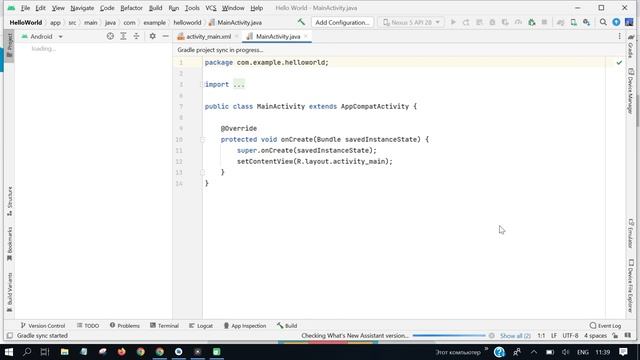Image resolution: width=640 pixels, height=360 pixels.
Task: Click Show all (2) background tasks link
Action: click(515, 336)
